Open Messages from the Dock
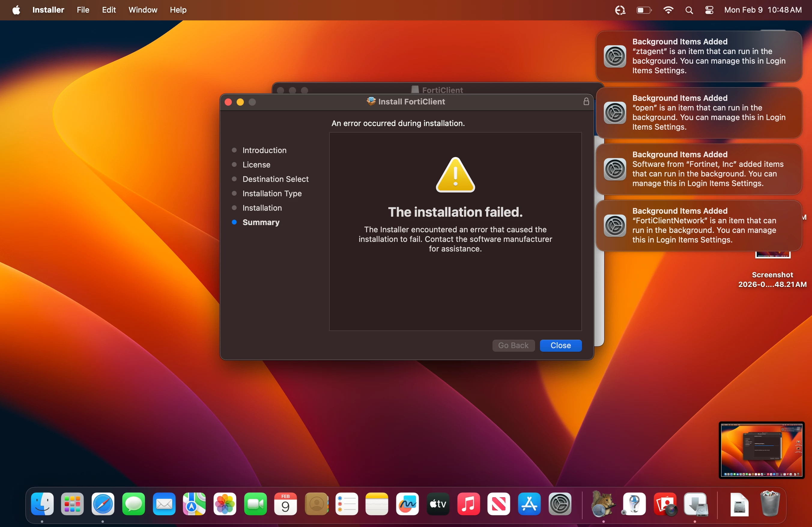 tap(133, 504)
